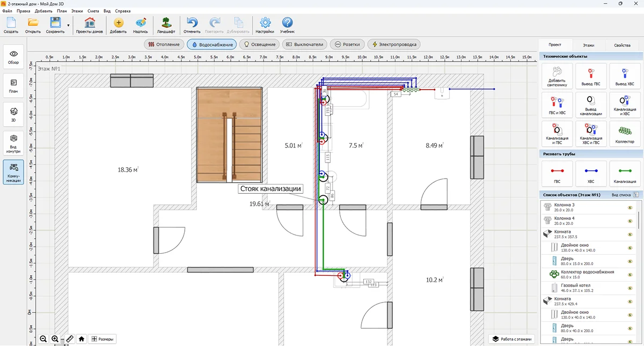
Task: Toggle visibility of Колонна 3
Action: [x=630, y=208]
